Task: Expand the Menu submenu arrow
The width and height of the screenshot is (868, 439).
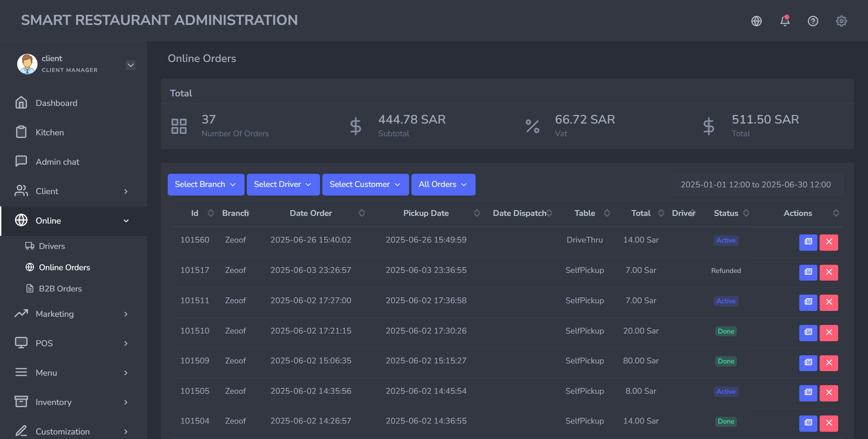Action: click(x=126, y=373)
